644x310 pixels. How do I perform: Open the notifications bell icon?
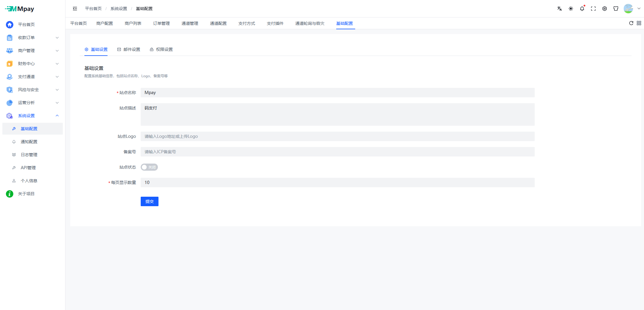(x=582, y=9)
